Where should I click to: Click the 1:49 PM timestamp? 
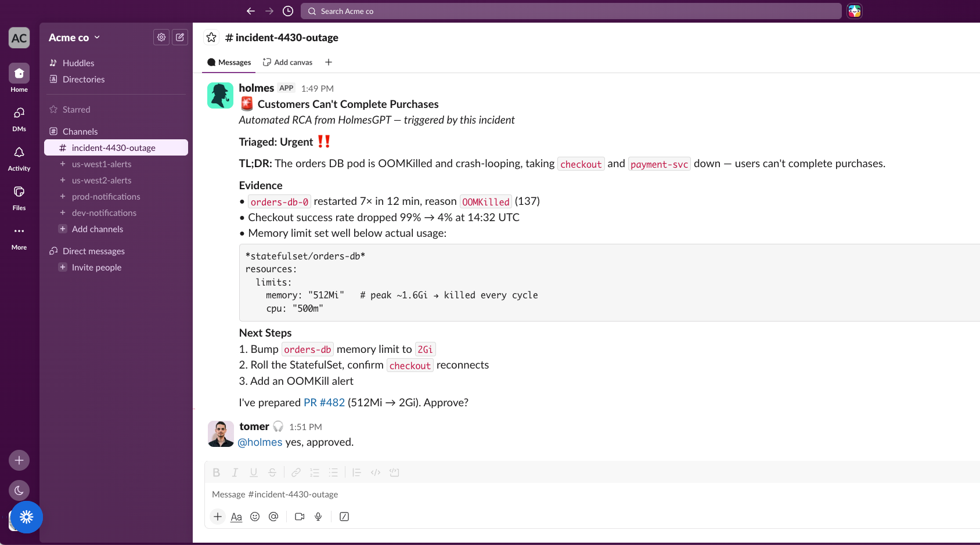(x=318, y=88)
